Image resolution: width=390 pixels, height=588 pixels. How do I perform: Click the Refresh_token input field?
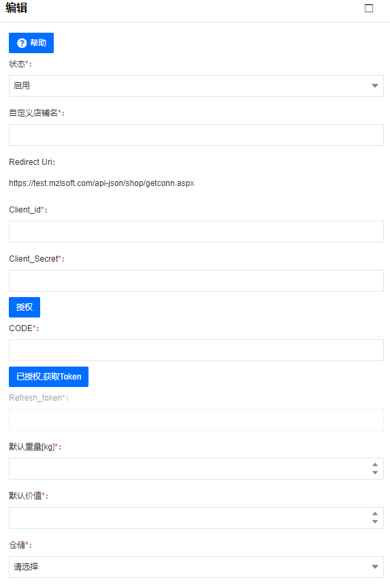[x=196, y=420]
